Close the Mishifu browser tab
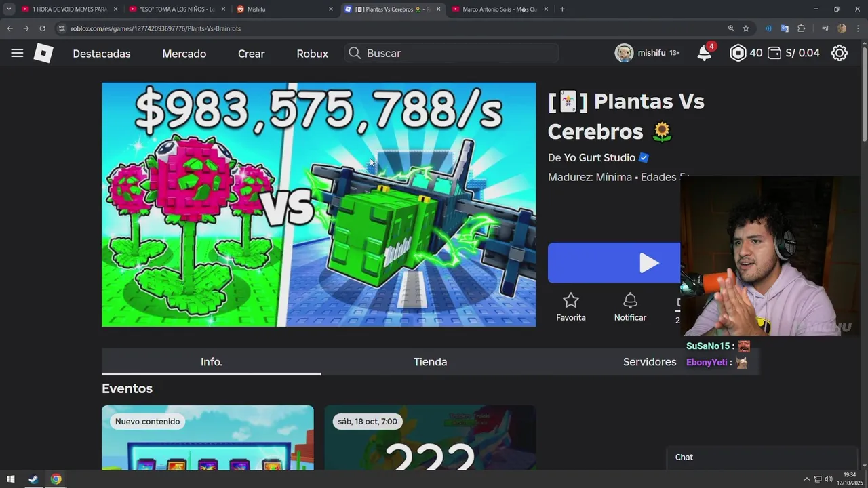This screenshot has height=488, width=868. click(331, 9)
